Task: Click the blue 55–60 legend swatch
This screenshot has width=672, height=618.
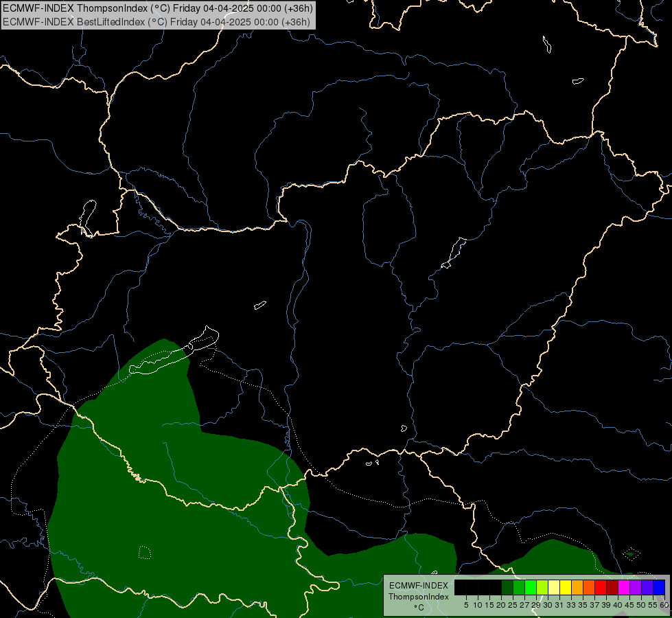Action: point(659,587)
